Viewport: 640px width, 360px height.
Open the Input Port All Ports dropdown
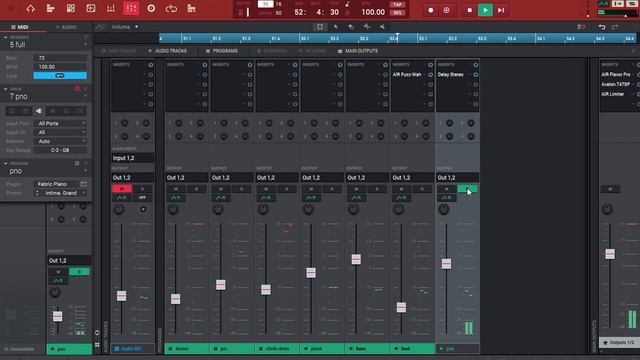[60, 123]
